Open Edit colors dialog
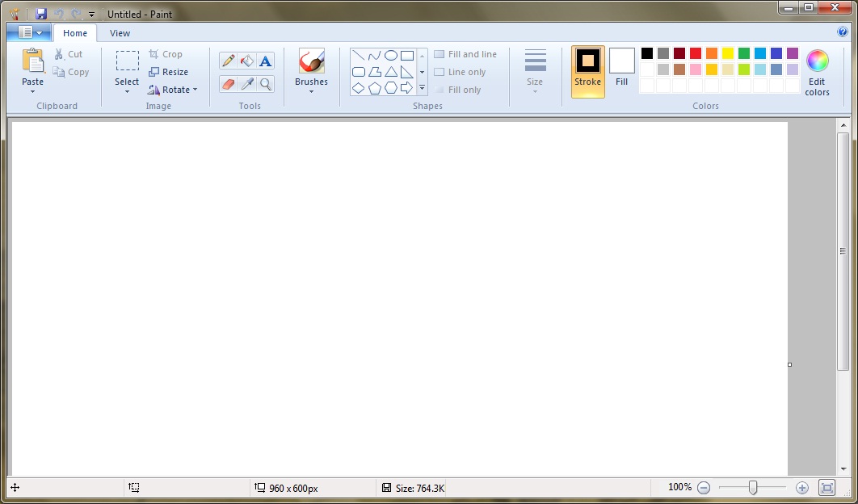The width and height of the screenshot is (858, 504). pyautogui.click(x=817, y=71)
